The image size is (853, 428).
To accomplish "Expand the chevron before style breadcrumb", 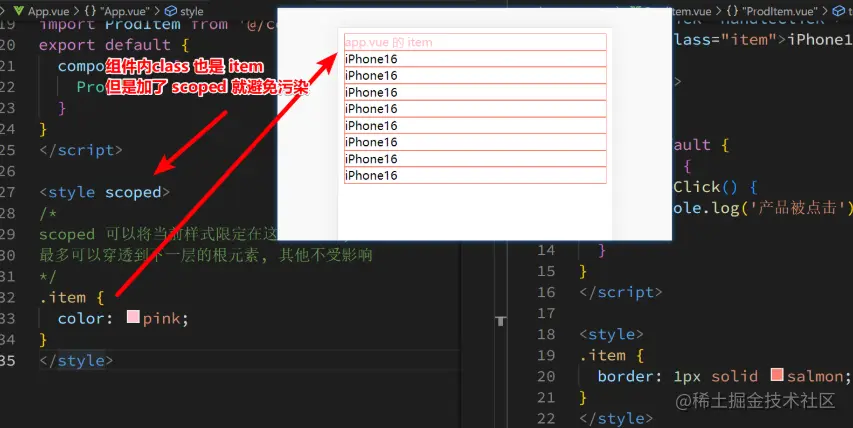I will [158, 11].
